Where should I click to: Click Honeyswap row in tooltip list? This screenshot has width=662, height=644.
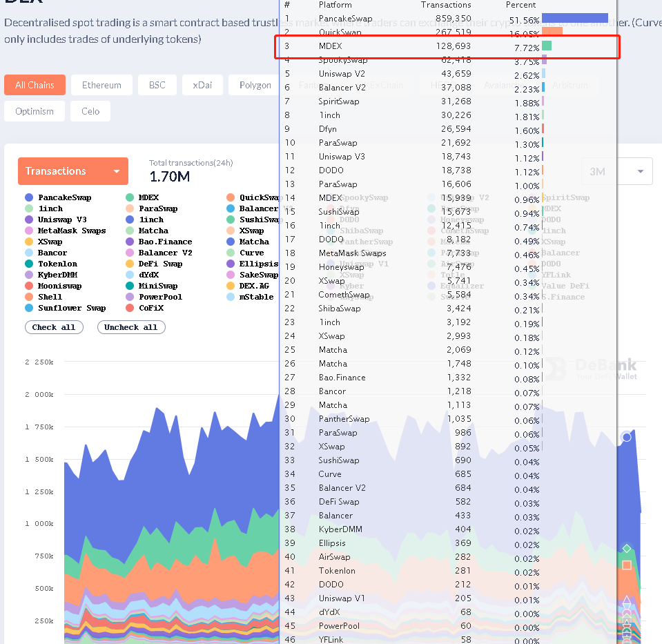447,267
